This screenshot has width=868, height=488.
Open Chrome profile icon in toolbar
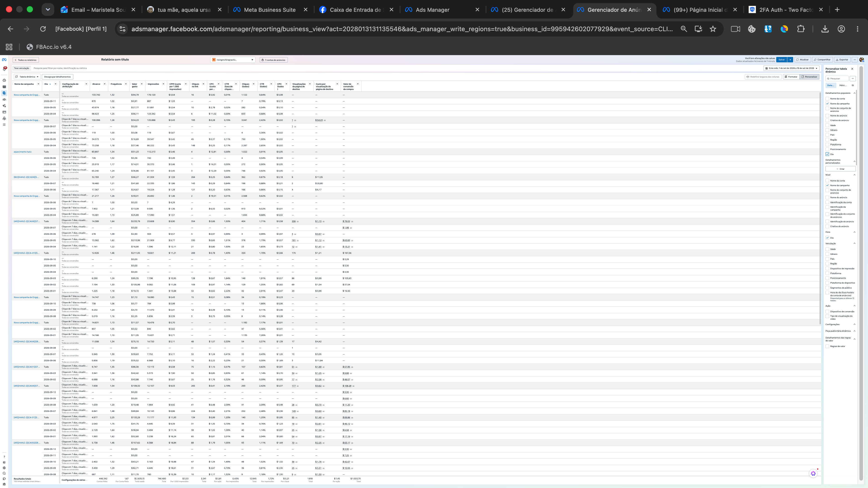pyautogui.click(x=841, y=29)
